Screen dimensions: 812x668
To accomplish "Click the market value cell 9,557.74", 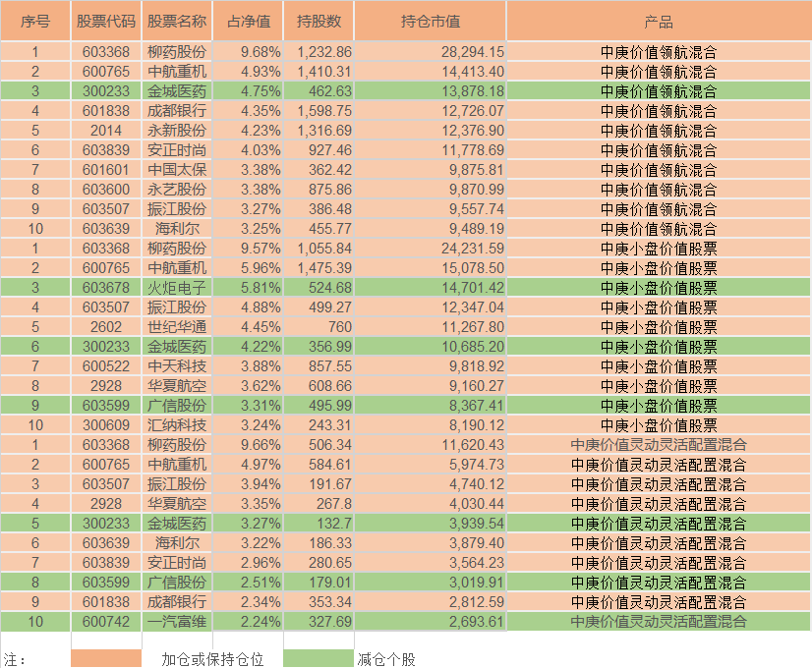I will [x=431, y=209].
